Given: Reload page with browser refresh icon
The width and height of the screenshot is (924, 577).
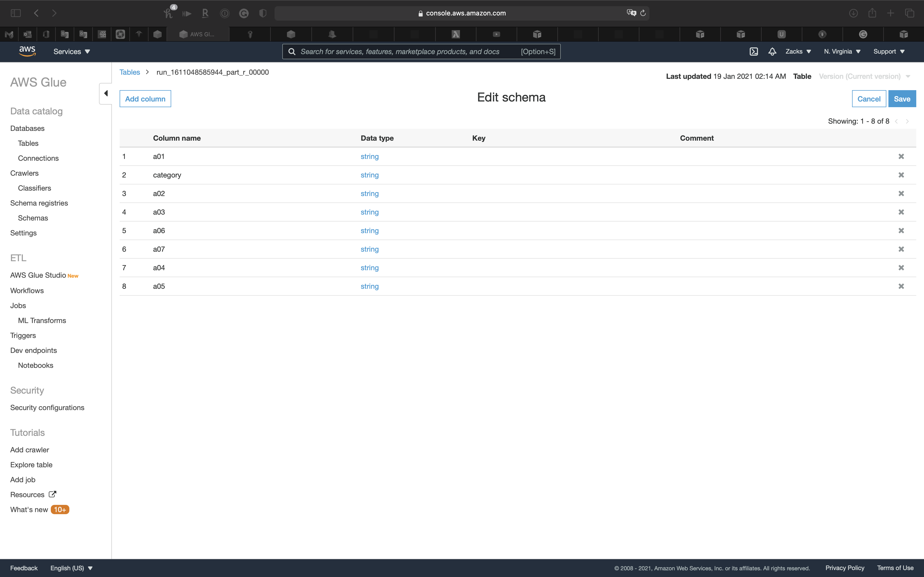Looking at the screenshot, I should coord(643,13).
